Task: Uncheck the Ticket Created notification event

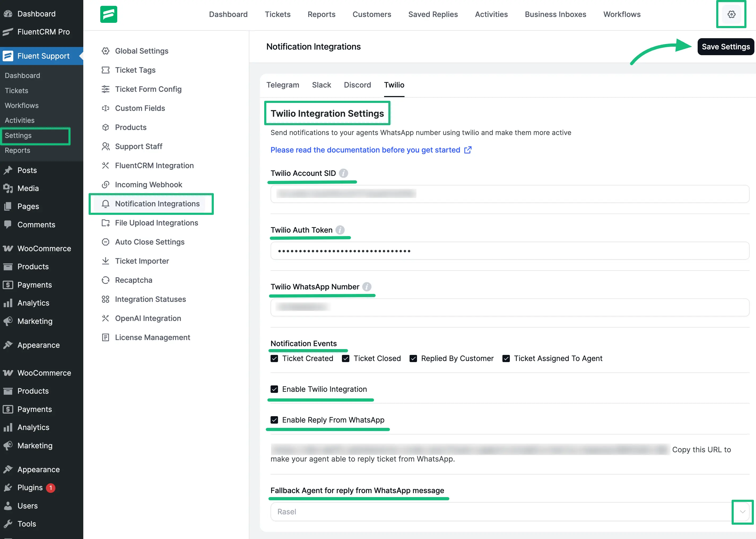Action: pyautogui.click(x=275, y=358)
